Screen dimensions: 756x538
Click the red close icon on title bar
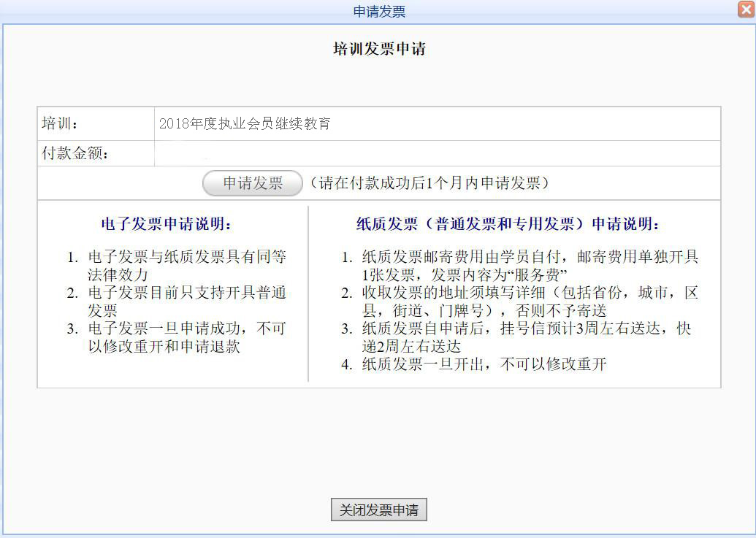(747, 9)
